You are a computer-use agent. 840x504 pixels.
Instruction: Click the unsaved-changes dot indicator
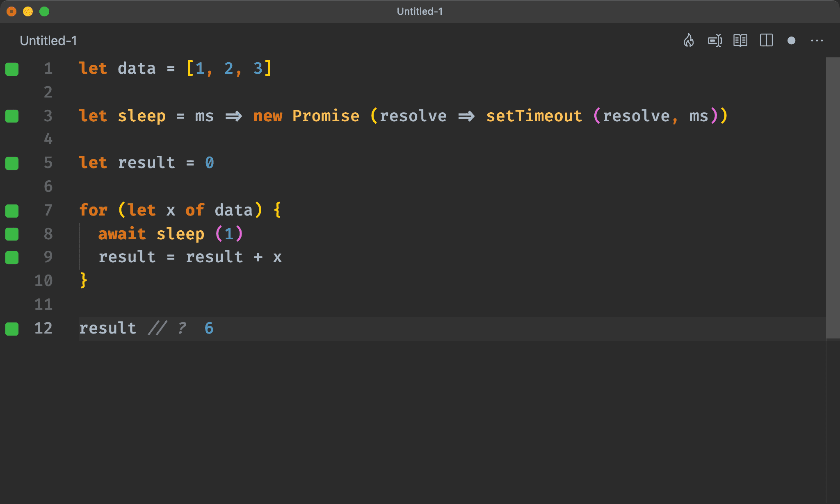point(792,41)
